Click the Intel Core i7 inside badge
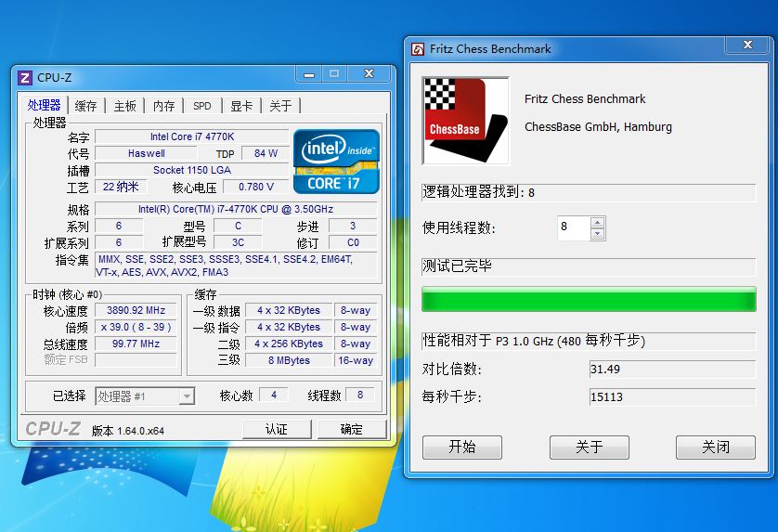The width and height of the screenshot is (778, 532). (336, 162)
